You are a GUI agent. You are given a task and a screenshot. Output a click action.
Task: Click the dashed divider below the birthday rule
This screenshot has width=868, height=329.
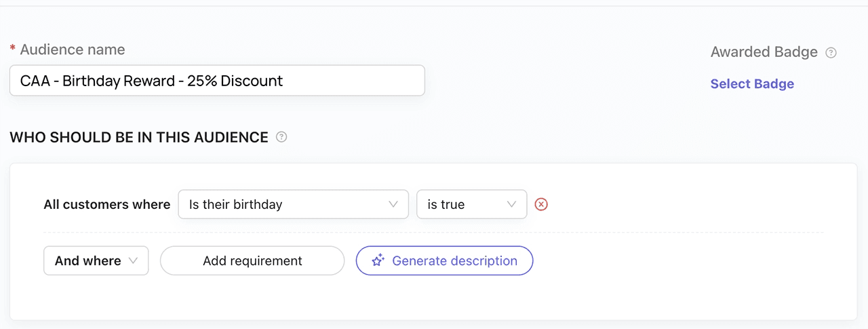[433, 233]
